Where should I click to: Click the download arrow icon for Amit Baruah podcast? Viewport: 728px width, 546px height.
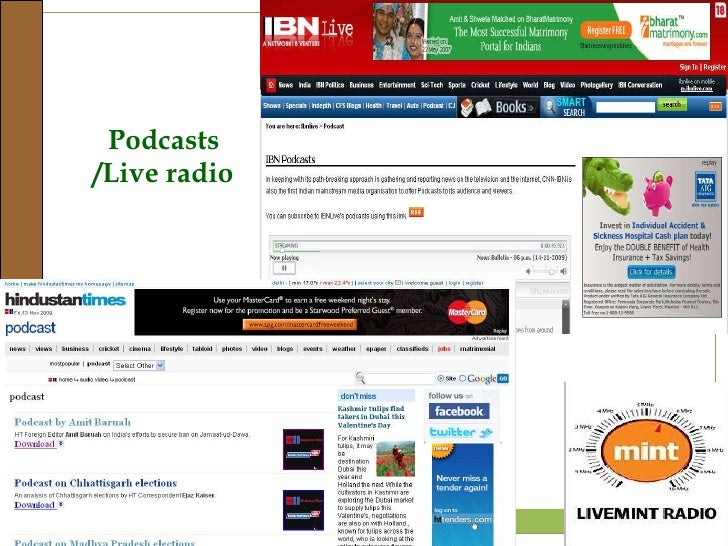tap(60, 444)
